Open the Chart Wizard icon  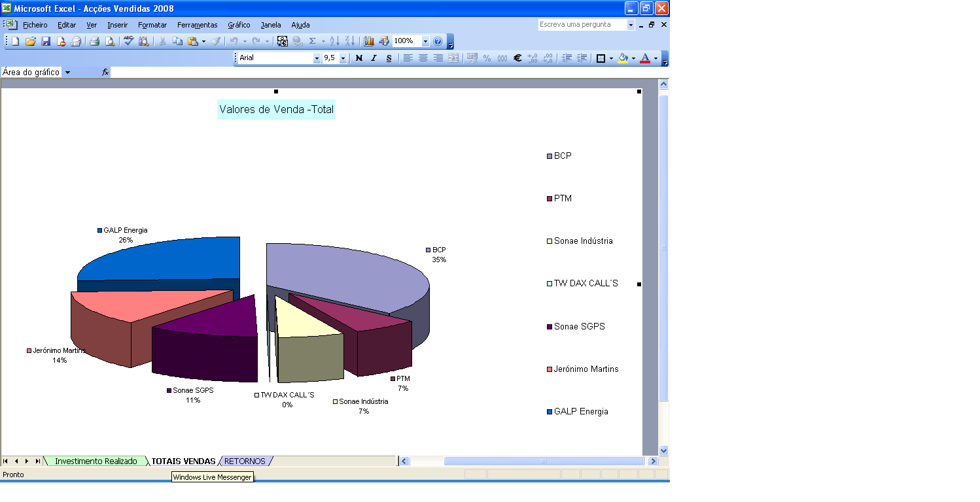pyautogui.click(x=369, y=41)
